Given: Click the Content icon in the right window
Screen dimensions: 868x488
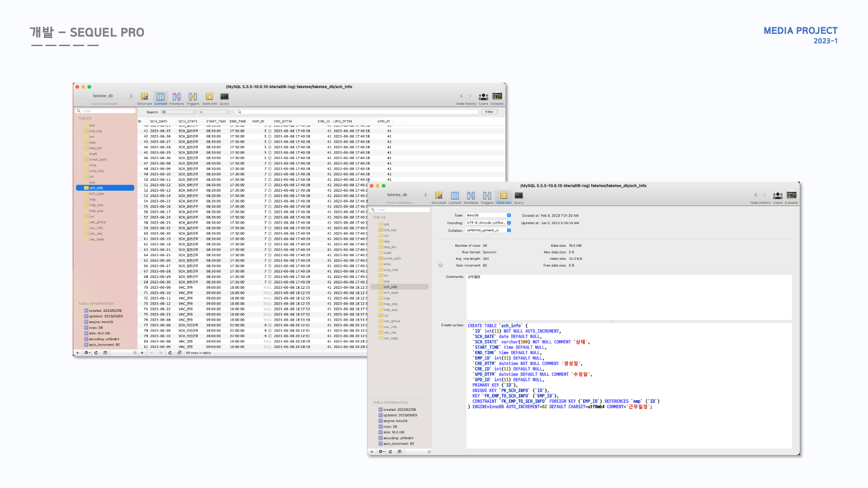Looking at the screenshot, I should 455,196.
